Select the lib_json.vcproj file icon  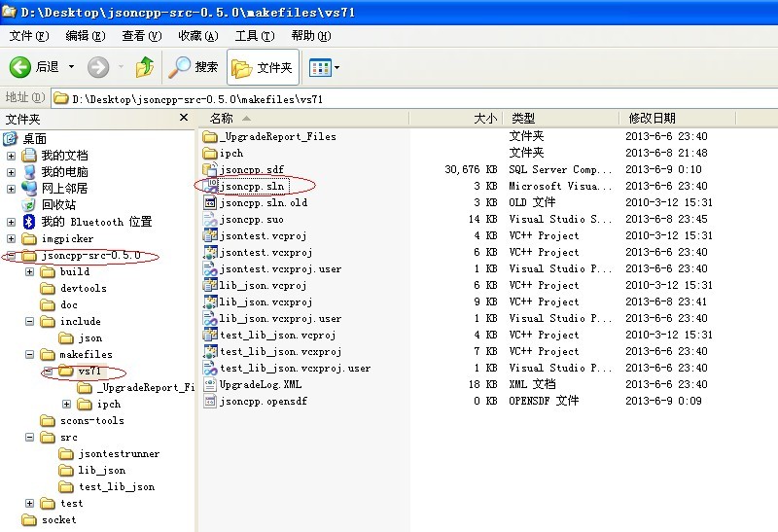210,285
